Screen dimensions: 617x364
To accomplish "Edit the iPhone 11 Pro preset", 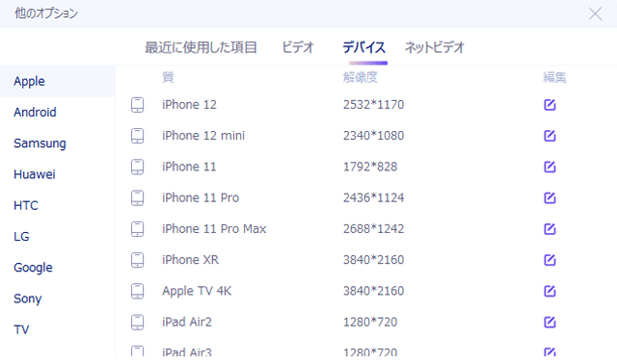I will pyautogui.click(x=550, y=197).
